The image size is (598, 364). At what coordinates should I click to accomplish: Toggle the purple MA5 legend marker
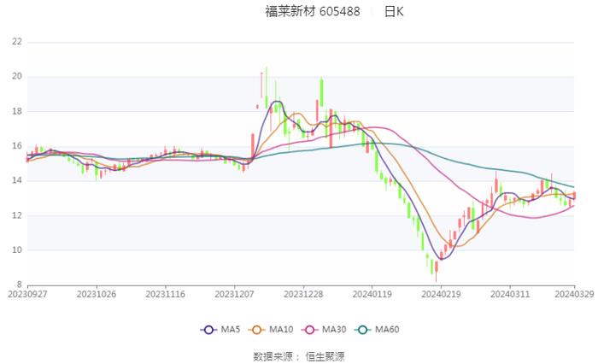tap(208, 330)
